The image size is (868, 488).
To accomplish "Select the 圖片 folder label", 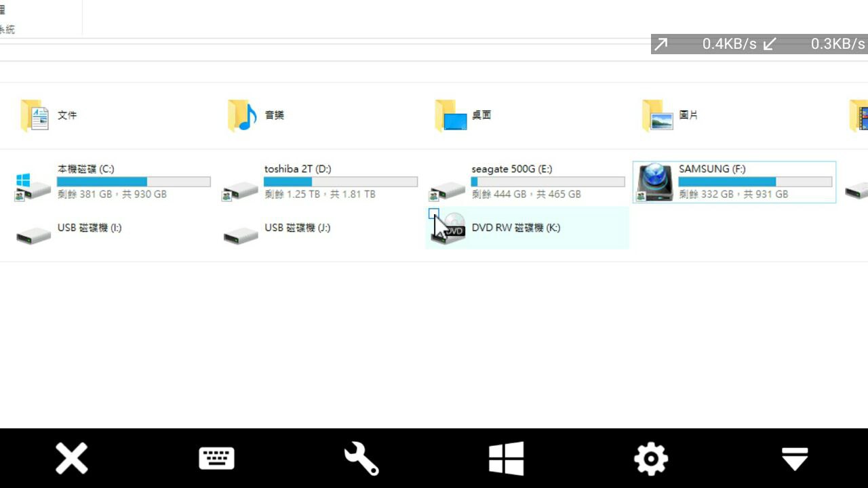I will (688, 115).
